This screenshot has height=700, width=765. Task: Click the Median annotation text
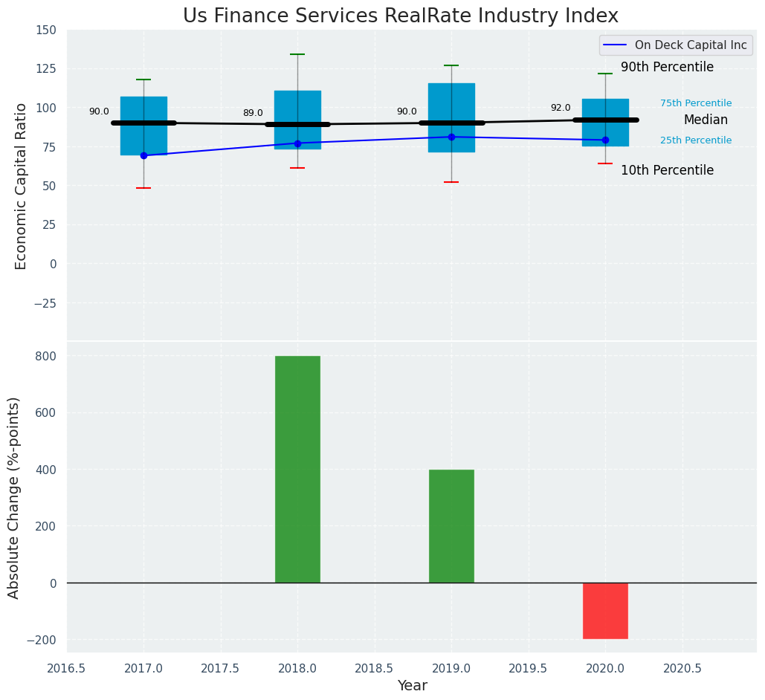(x=706, y=120)
